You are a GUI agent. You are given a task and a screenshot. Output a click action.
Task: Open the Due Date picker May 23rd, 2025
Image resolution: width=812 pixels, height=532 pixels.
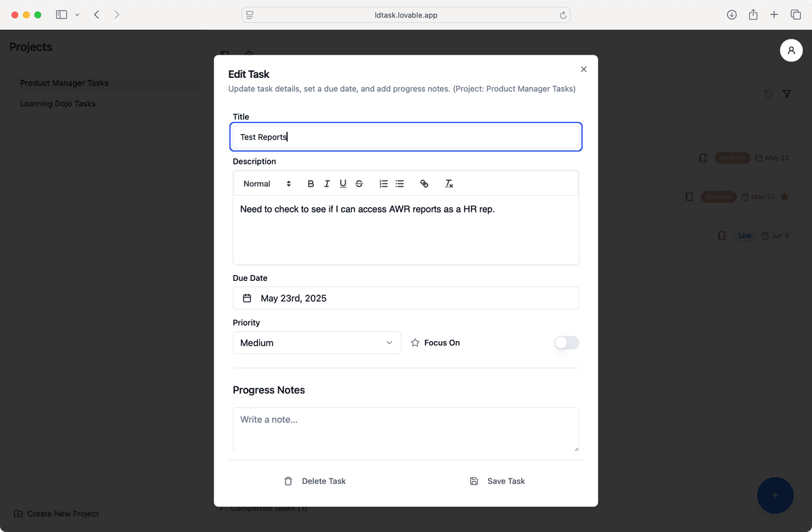click(x=406, y=298)
